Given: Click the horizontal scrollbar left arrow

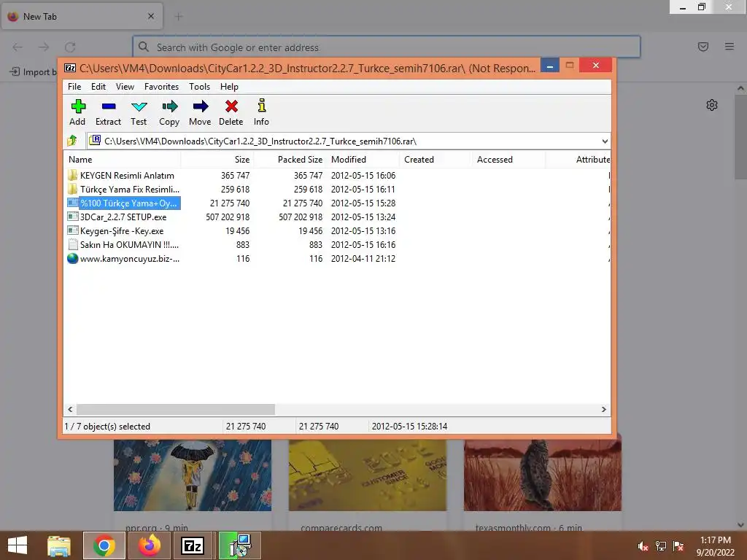Looking at the screenshot, I should pos(71,409).
